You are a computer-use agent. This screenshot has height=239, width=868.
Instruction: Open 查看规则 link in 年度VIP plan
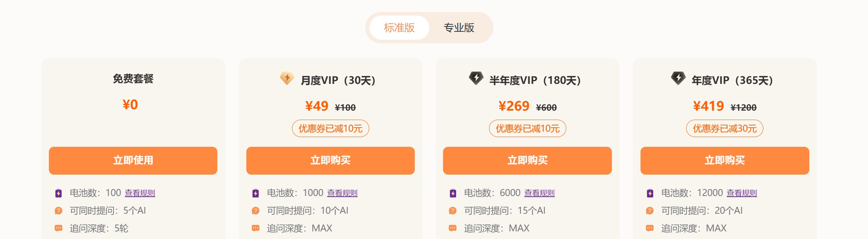pyautogui.click(x=742, y=193)
